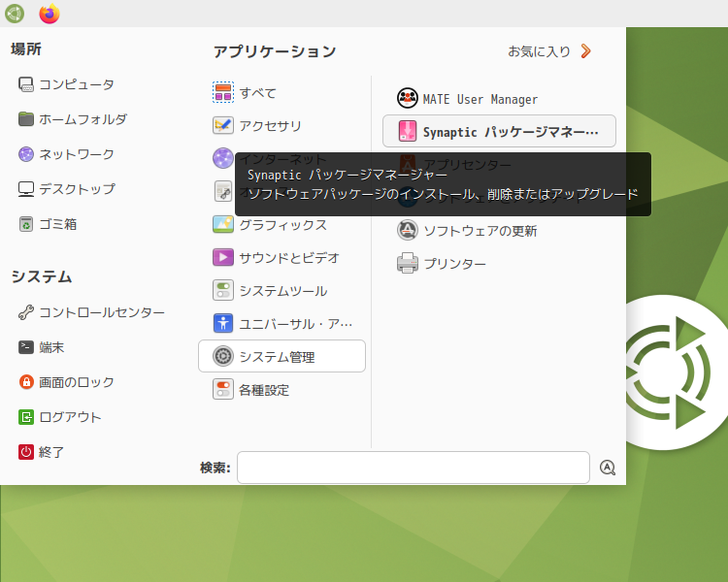The width and height of the screenshot is (728, 582).
Task: Click the インターネット purple globe icon
Action: coord(223,158)
